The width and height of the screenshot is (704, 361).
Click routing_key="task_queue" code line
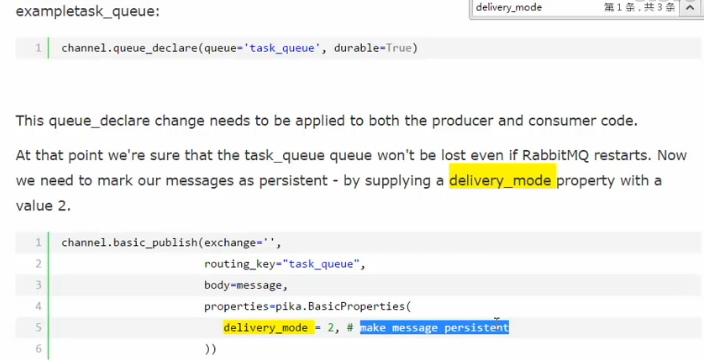285,264
